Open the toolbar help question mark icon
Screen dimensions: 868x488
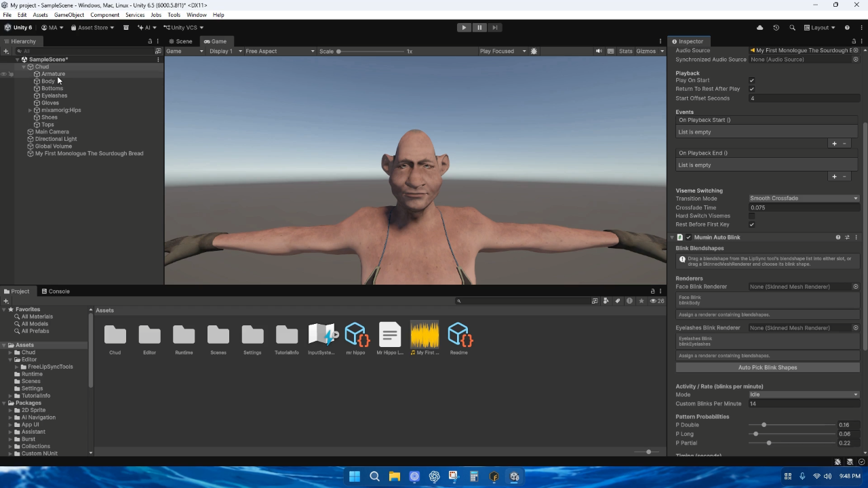847,28
